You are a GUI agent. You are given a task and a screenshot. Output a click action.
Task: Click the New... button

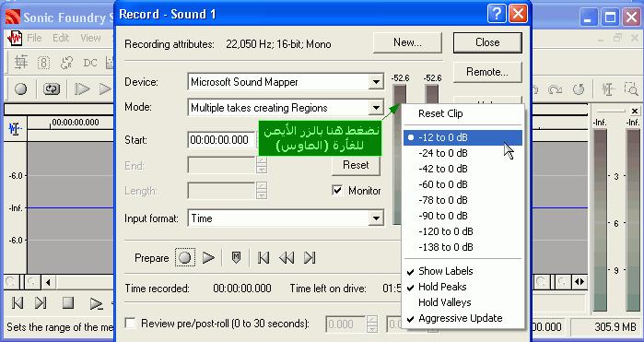coord(407,42)
